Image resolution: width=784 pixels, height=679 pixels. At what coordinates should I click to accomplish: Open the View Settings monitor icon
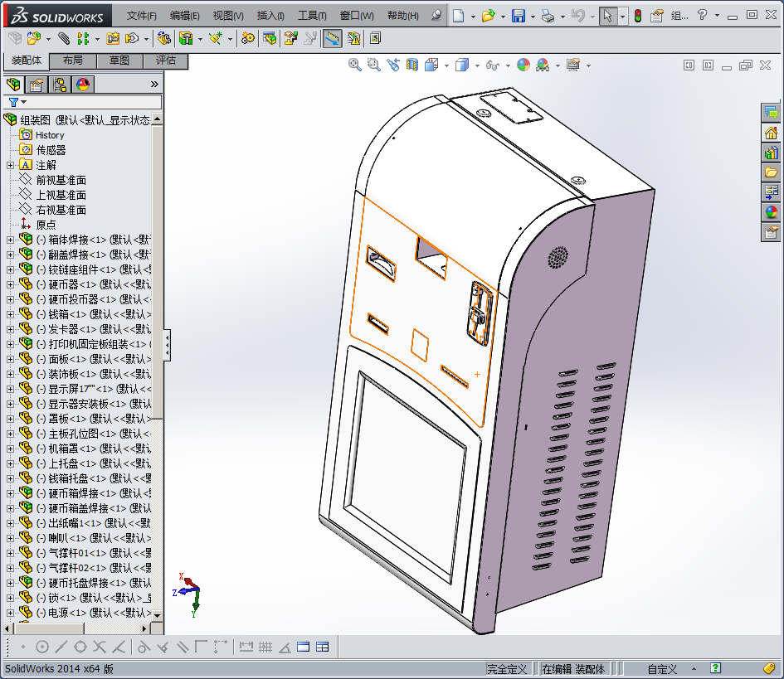click(x=573, y=65)
